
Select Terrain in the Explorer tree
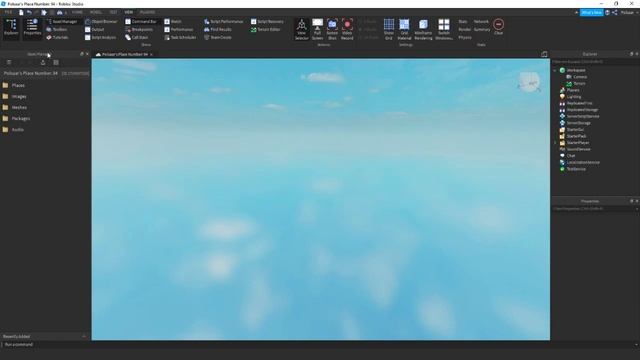click(576, 83)
